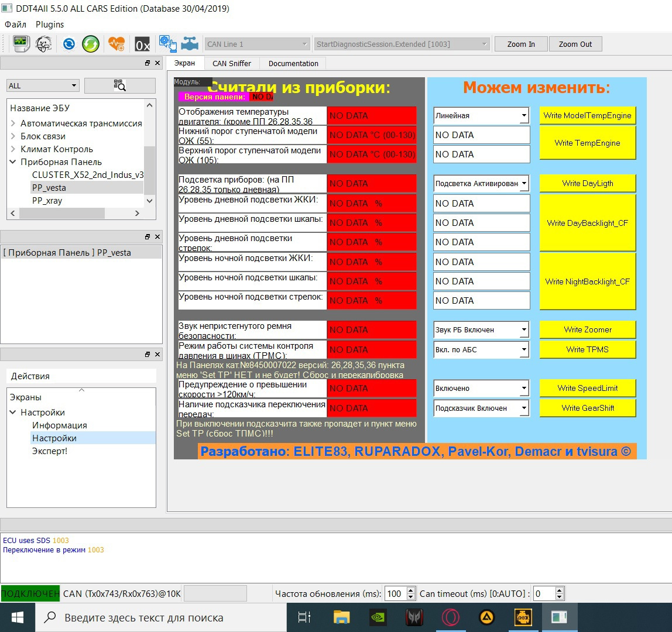Screen dimensions: 672x632
Task: Switch to the Экран tab
Action: point(185,63)
